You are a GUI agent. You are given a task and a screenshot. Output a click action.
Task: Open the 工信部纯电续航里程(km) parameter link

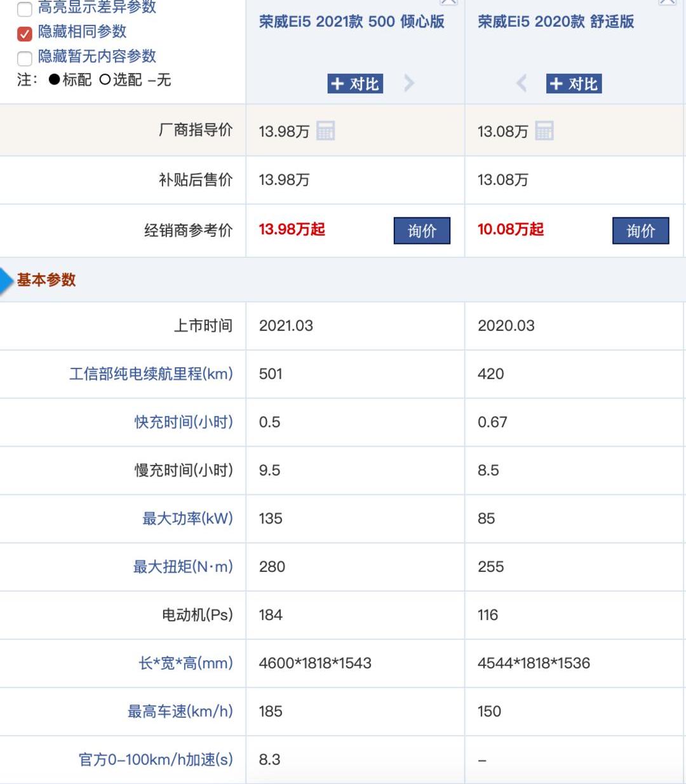151,374
